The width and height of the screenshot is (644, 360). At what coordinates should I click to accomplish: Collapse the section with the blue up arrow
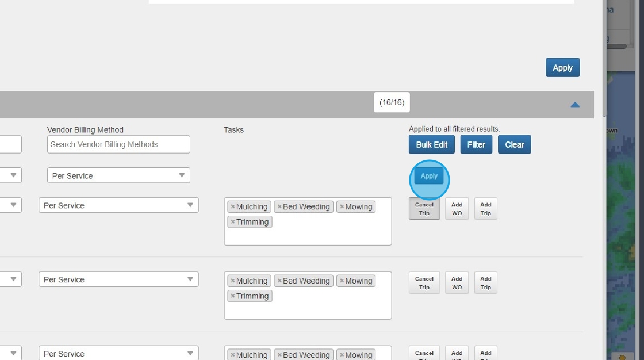pyautogui.click(x=575, y=105)
